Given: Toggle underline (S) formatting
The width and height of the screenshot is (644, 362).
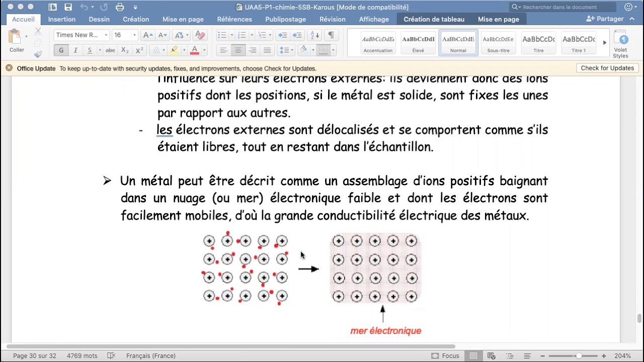Looking at the screenshot, I should (90, 50).
